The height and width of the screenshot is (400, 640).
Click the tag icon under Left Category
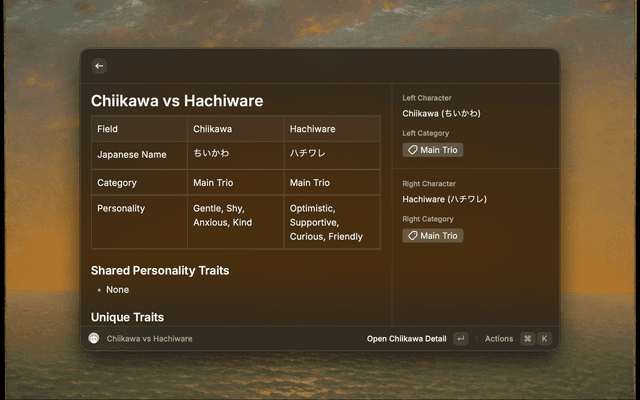tap(413, 150)
